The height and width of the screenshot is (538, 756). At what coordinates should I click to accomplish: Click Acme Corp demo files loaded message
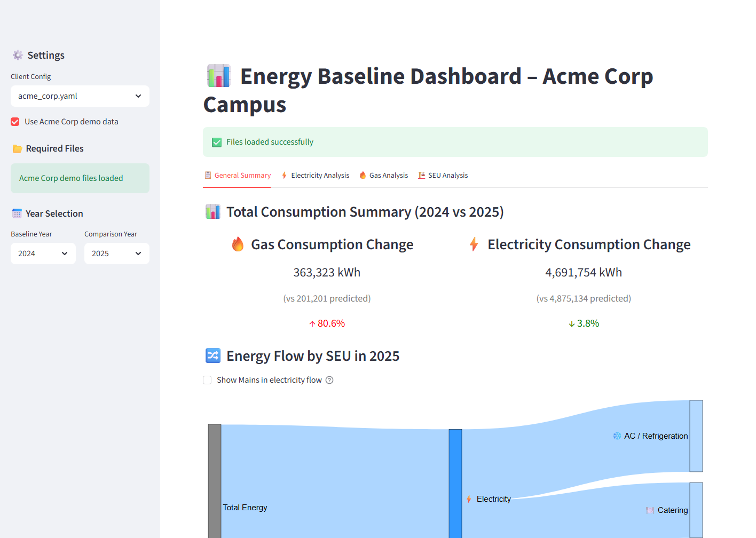[80, 178]
